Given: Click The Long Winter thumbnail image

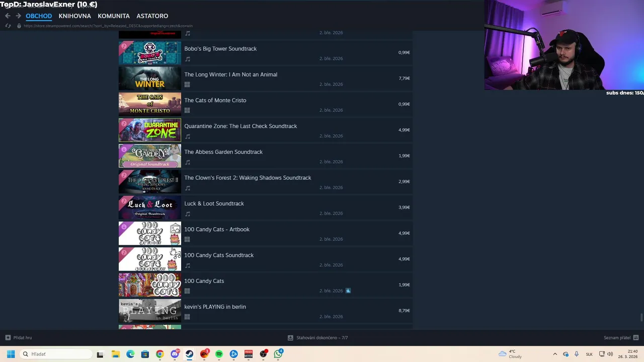Looking at the screenshot, I should 150,78.
